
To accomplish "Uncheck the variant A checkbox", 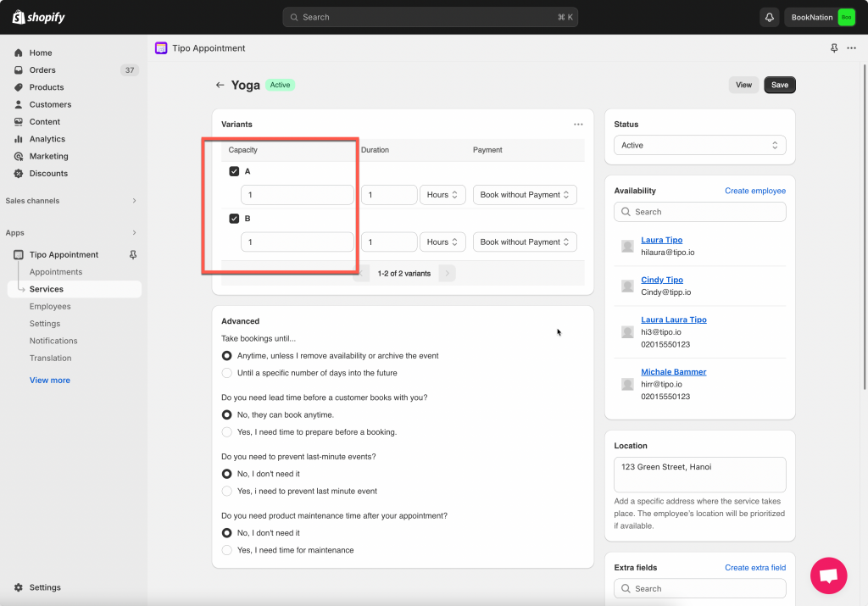I will coord(234,171).
